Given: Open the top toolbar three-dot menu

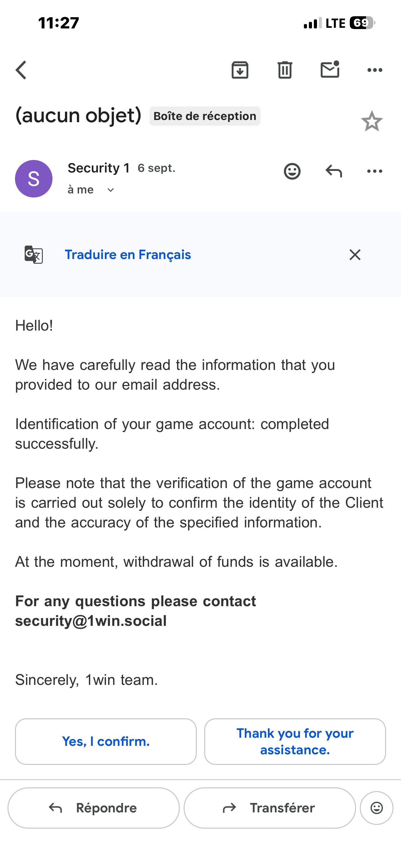Looking at the screenshot, I should 375,70.
